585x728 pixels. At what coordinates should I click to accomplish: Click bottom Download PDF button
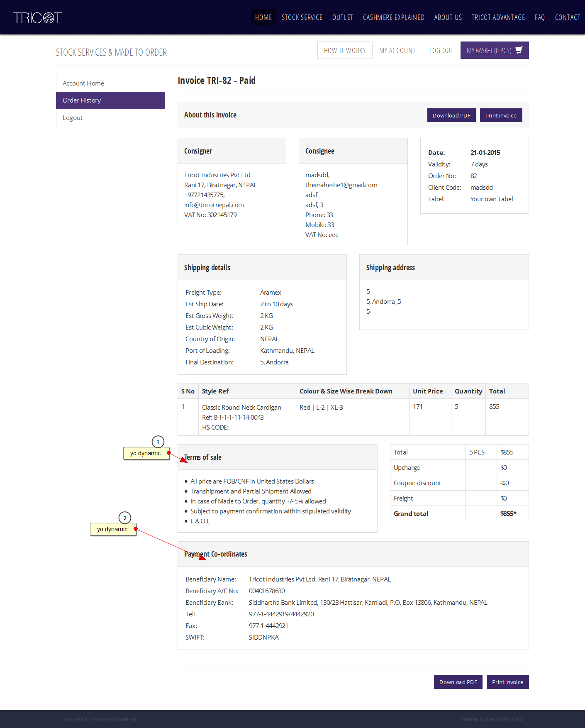tap(458, 682)
